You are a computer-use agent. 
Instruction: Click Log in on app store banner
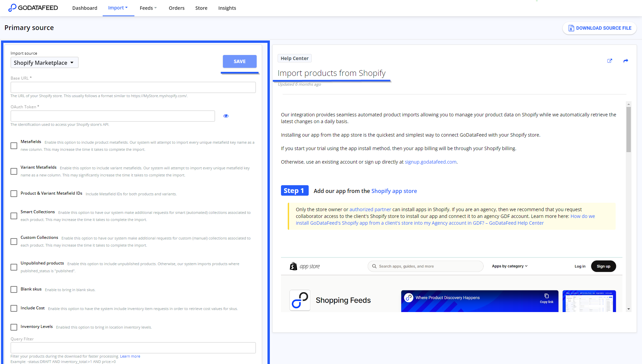(x=580, y=266)
